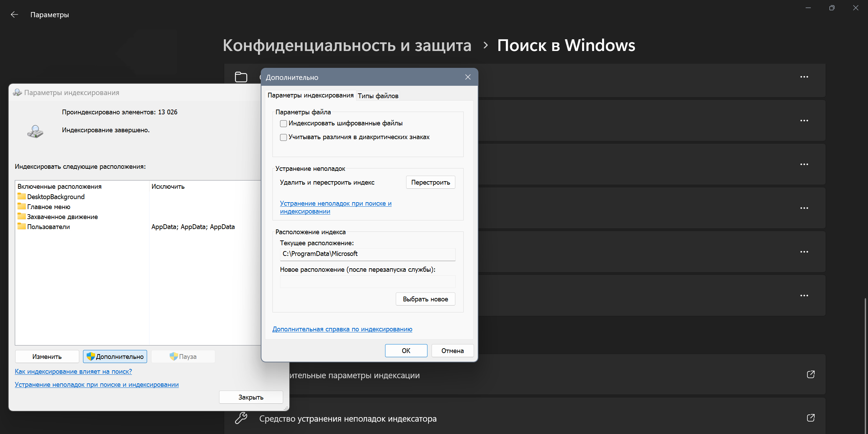The image size is (868, 434).
Task: Select the 'Параметры индексирования' tab
Action: tap(310, 95)
